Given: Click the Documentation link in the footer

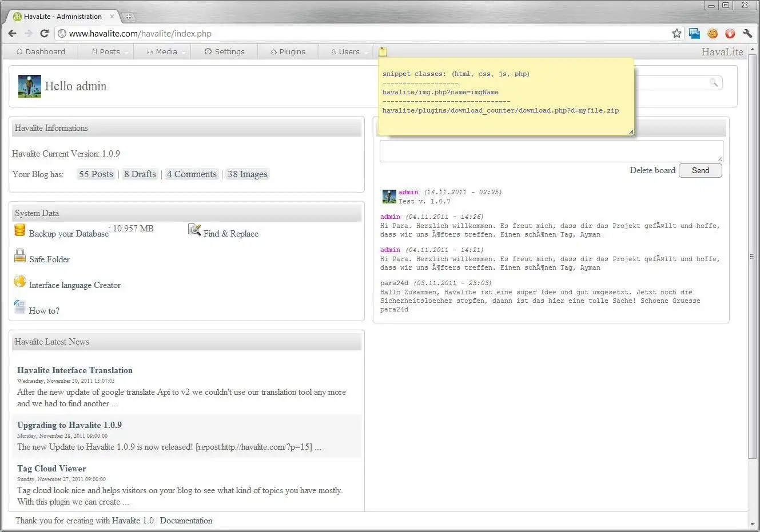Looking at the screenshot, I should [x=186, y=521].
